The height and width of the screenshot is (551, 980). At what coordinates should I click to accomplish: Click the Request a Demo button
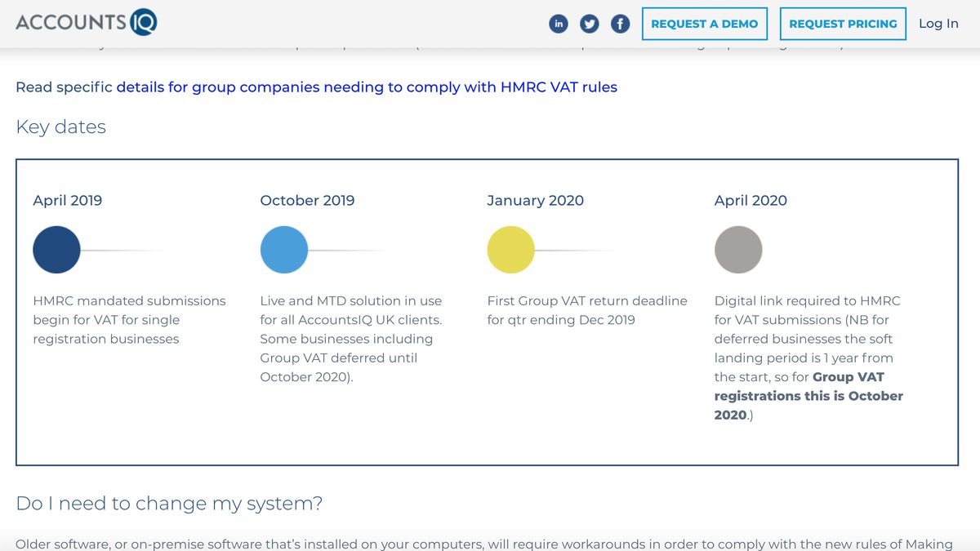click(x=704, y=24)
